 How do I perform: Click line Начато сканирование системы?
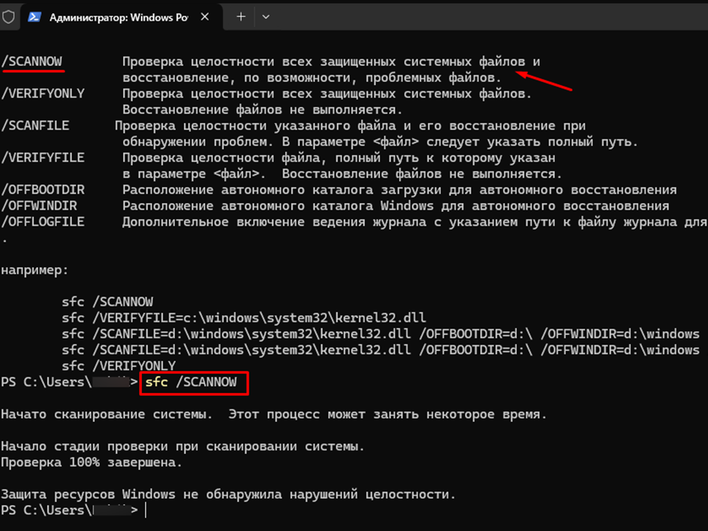[x=274, y=414]
